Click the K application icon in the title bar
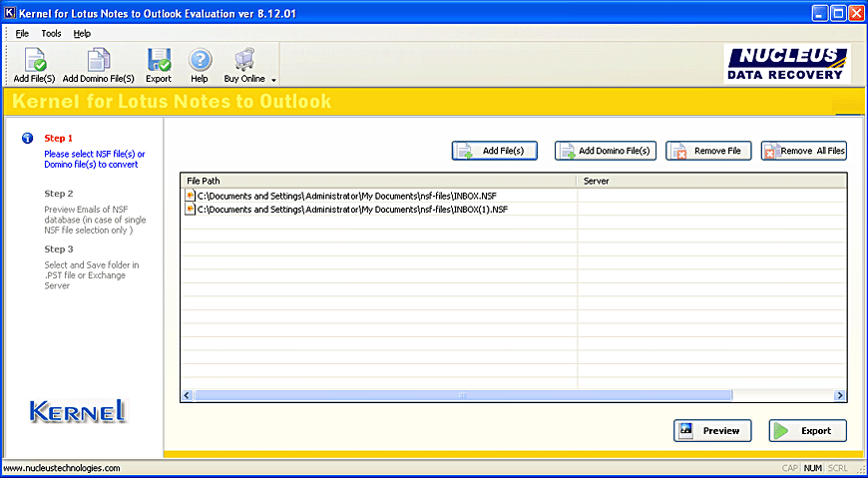Image resolution: width=868 pixels, height=478 pixels. coord(10,12)
